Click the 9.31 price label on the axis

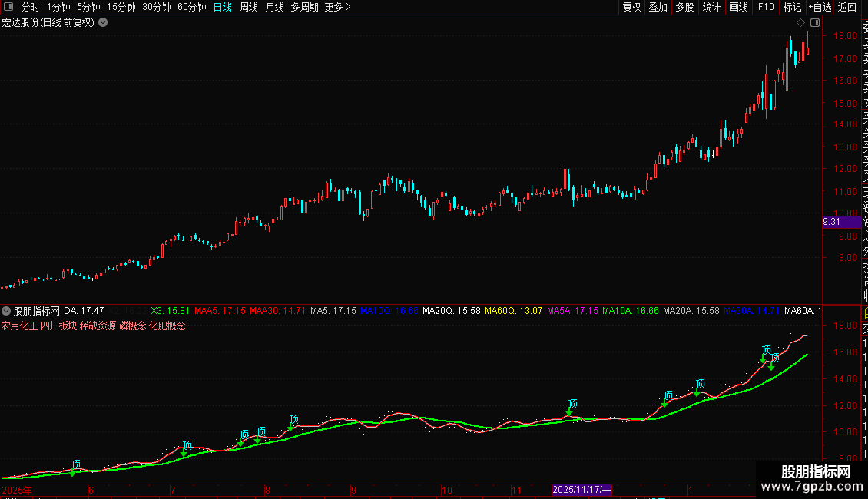[x=841, y=222]
